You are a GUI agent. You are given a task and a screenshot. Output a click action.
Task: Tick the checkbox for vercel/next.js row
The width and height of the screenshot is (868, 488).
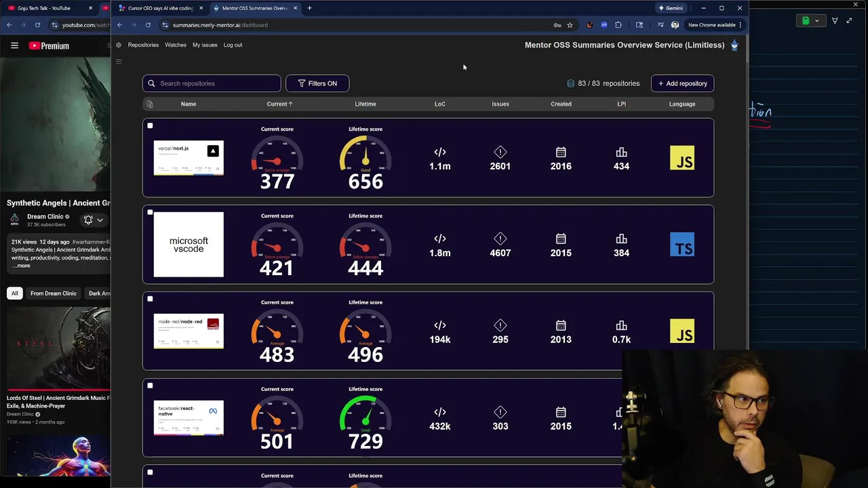(150, 125)
